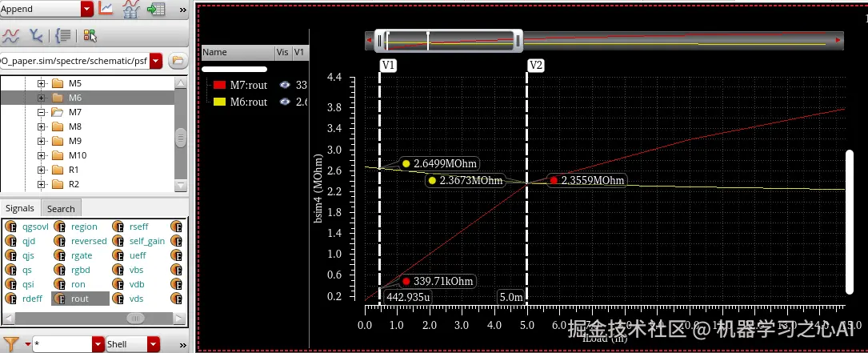Open the Append plot mode dropdown
The width and height of the screenshot is (868, 353).
click(x=87, y=9)
